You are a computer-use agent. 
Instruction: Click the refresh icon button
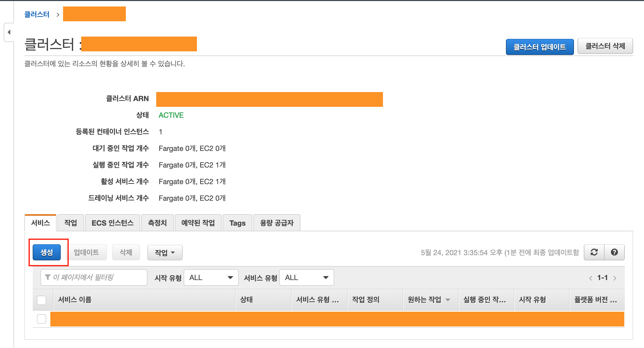coord(594,252)
